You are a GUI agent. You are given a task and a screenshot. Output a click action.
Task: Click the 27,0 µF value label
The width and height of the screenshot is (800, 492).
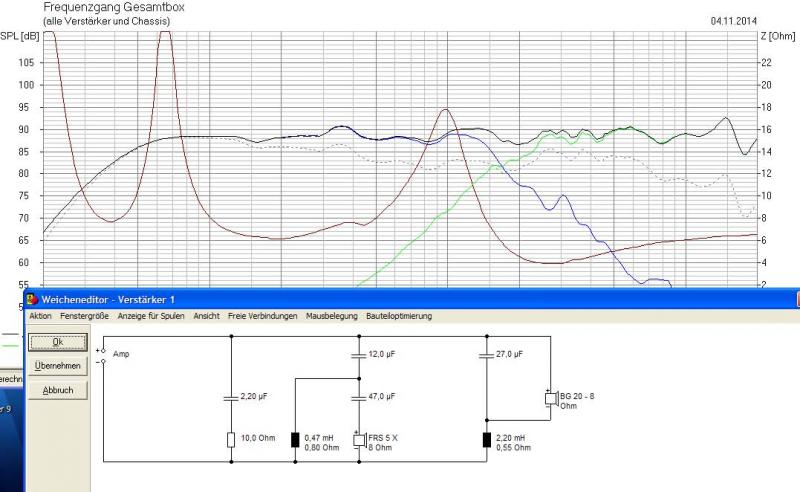pos(509,354)
